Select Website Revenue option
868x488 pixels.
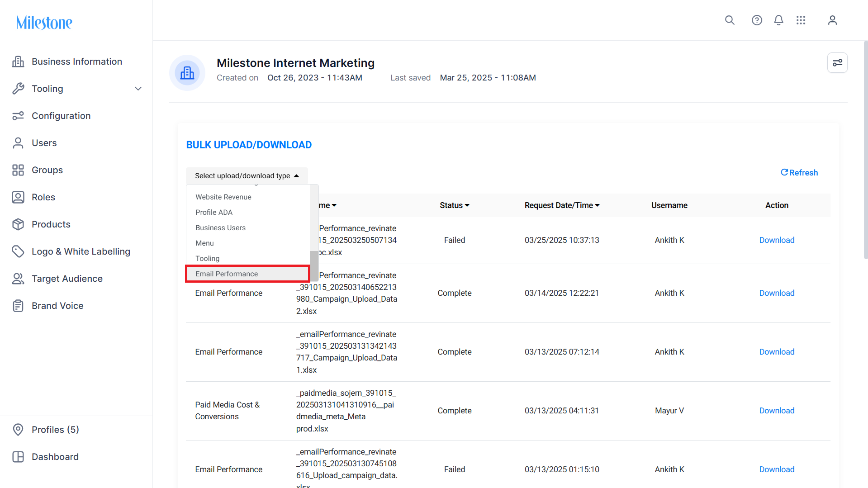pyautogui.click(x=223, y=197)
